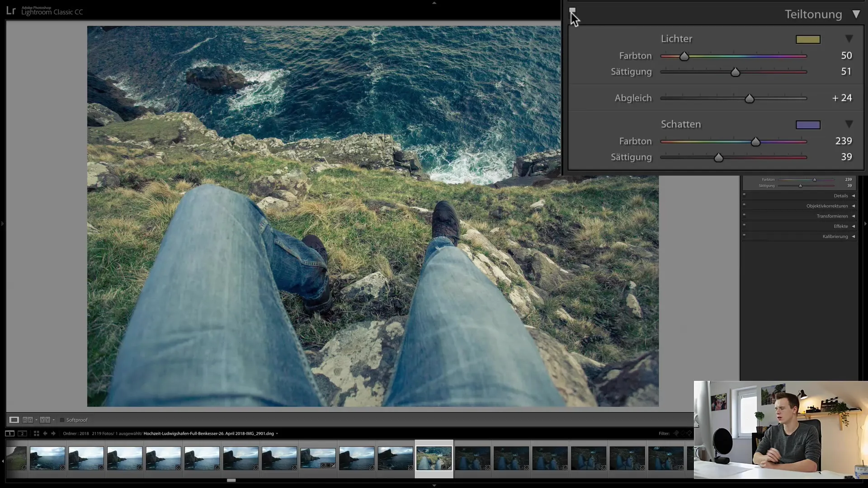Click the crop badge on the three-badge thumbnail
The height and width of the screenshot is (488, 868).
(x=328, y=465)
